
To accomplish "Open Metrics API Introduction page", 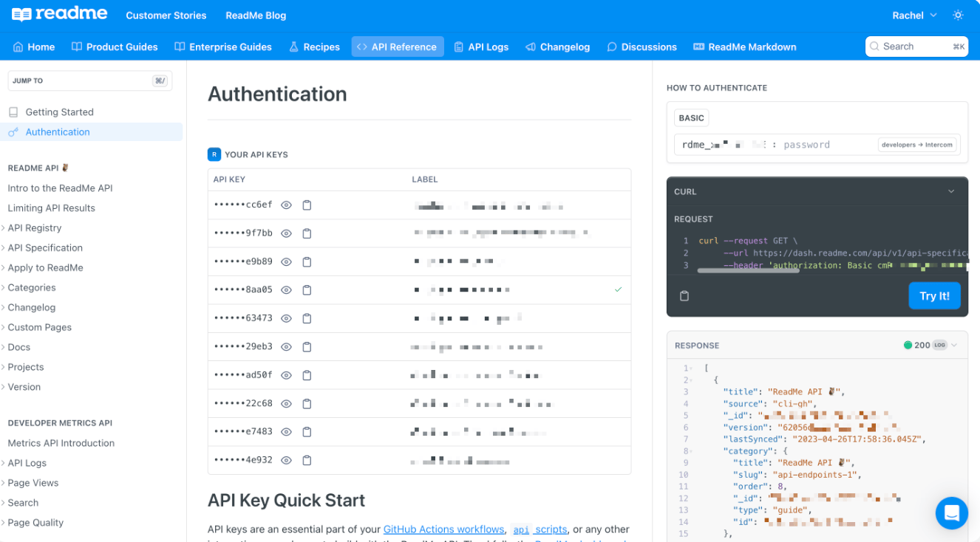I will point(61,443).
